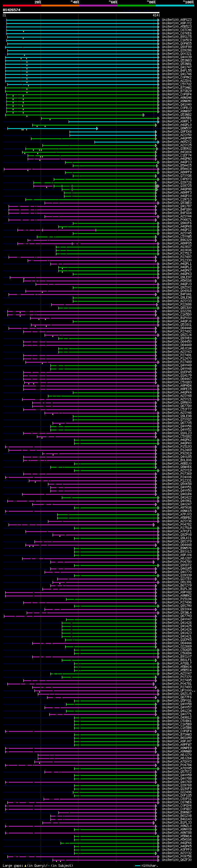Click the cyan alignment bar for UniRef100_A9PGZ3

[x=82, y=20]
